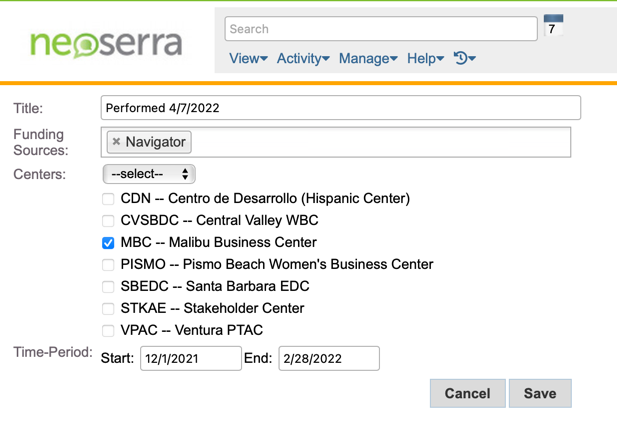Toggle the STKAE Stakeholder Center checkbox
617x427 pixels.
point(108,309)
